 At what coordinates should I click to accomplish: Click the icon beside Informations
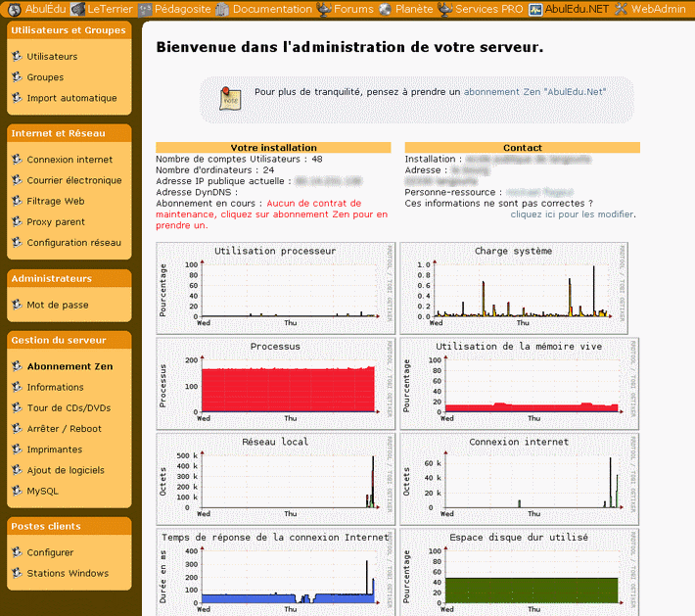17,387
